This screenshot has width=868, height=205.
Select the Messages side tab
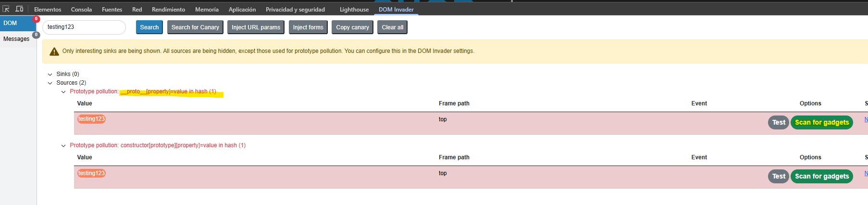click(x=16, y=39)
